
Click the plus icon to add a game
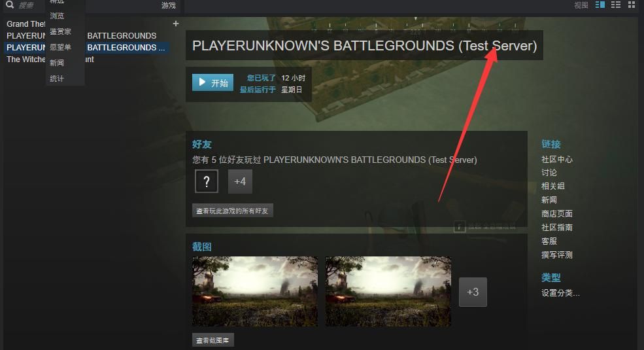point(176,24)
